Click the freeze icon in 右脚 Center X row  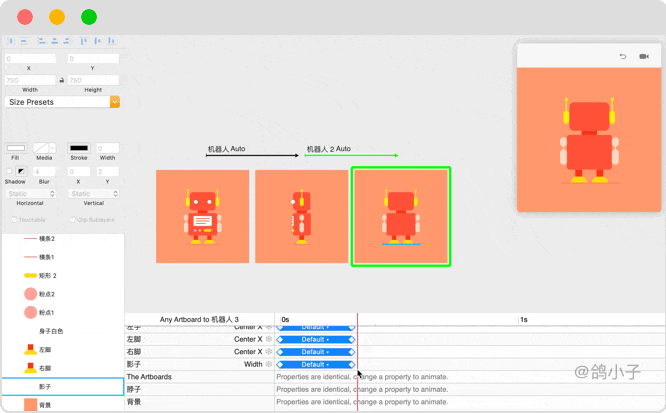268,351
